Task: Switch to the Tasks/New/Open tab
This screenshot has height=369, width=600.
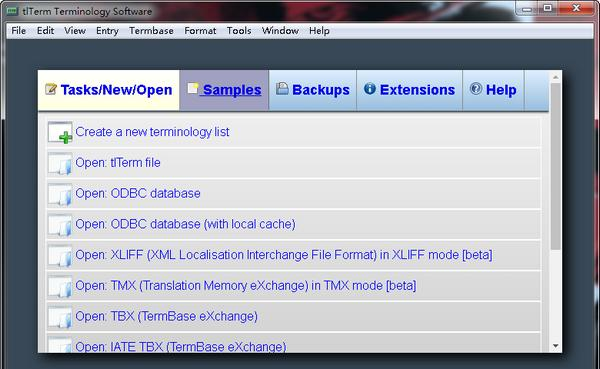Action: [x=109, y=90]
